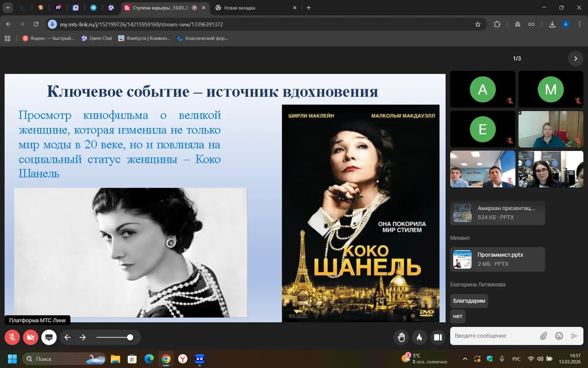Open the downloads panel in Chrome

tap(552, 24)
